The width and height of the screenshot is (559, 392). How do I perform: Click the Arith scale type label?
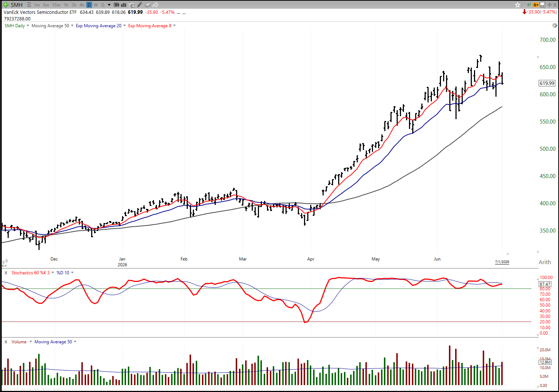point(545,262)
